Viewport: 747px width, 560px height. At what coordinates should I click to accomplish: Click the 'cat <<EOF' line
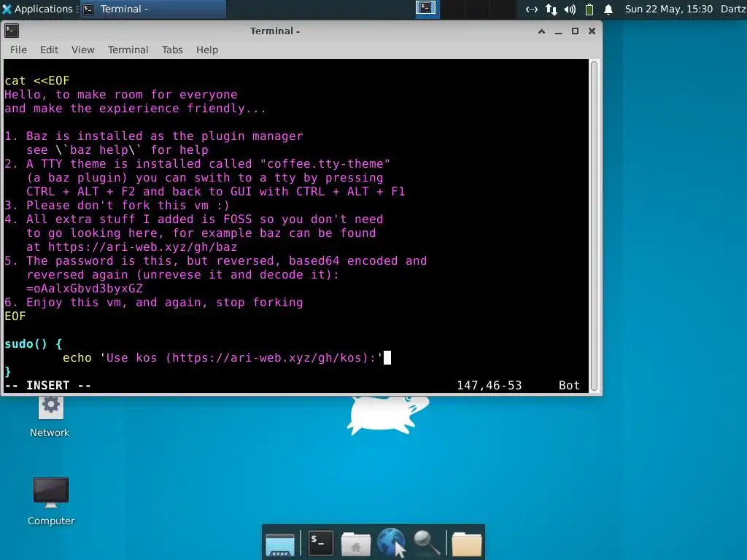tap(37, 80)
